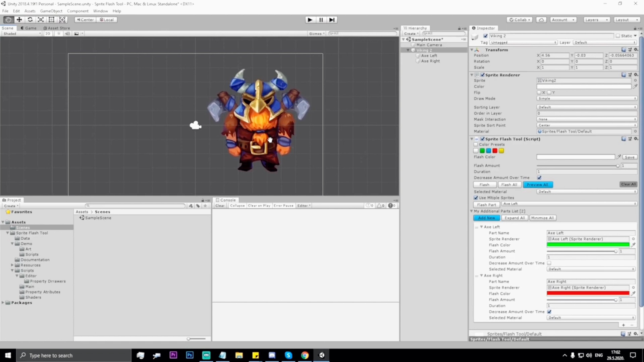Toggle Viking 2 active checkbox
Image resolution: width=644 pixels, height=362 pixels.
coord(485,36)
